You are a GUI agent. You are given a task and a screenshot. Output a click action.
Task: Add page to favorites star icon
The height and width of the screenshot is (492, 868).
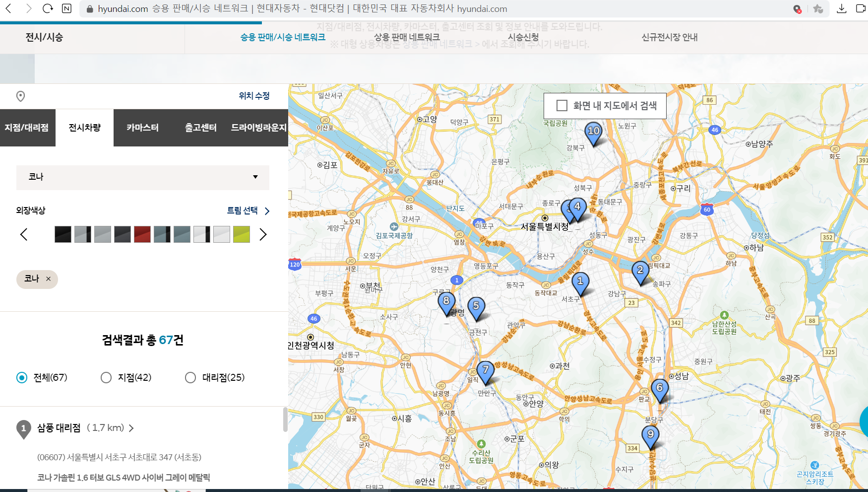pos(818,9)
